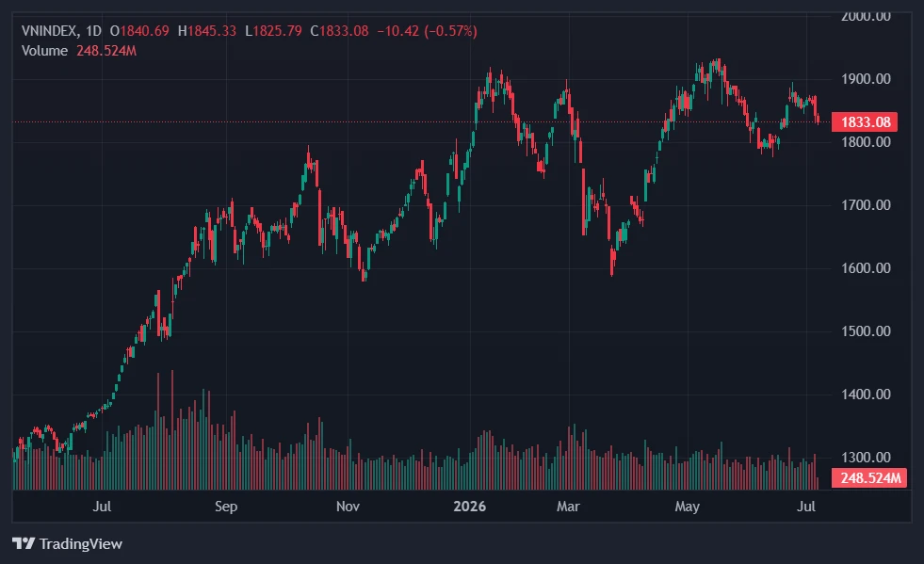Click the 1300.00 price axis label
This screenshot has height=564, width=924.
click(x=866, y=458)
